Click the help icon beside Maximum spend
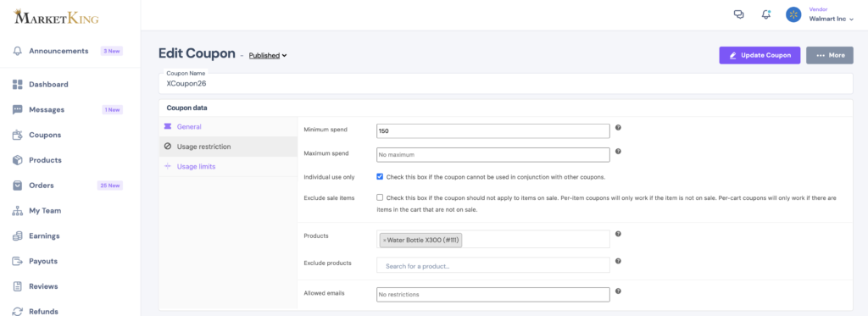 pos(618,151)
